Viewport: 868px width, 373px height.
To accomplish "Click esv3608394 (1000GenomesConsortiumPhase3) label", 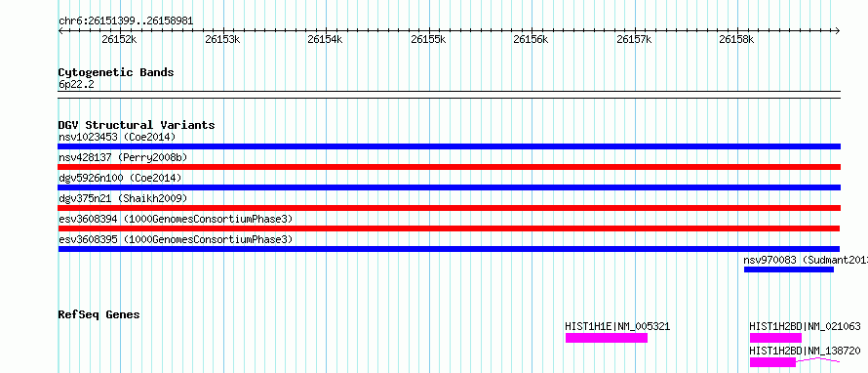I will [176, 219].
